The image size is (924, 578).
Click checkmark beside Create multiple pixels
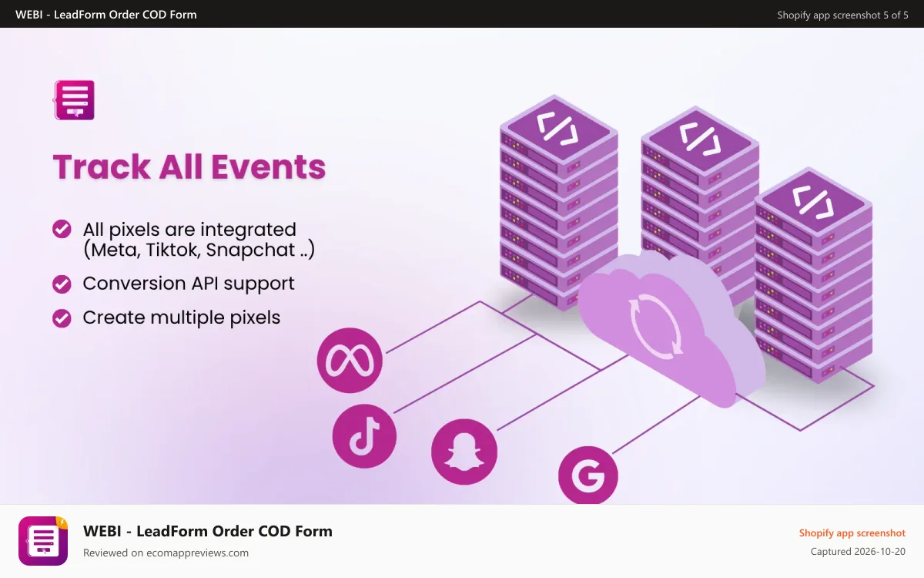pyautogui.click(x=62, y=318)
